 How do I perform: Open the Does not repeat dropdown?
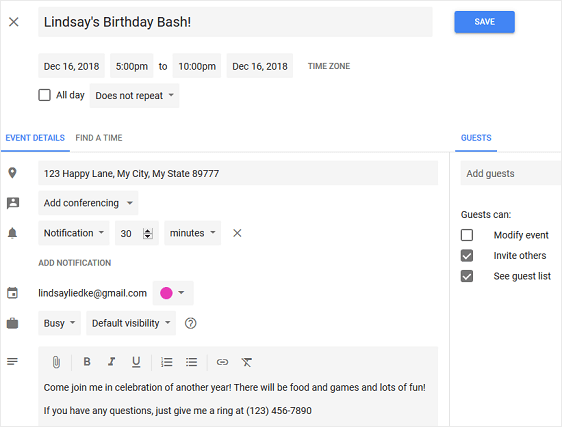point(134,96)
